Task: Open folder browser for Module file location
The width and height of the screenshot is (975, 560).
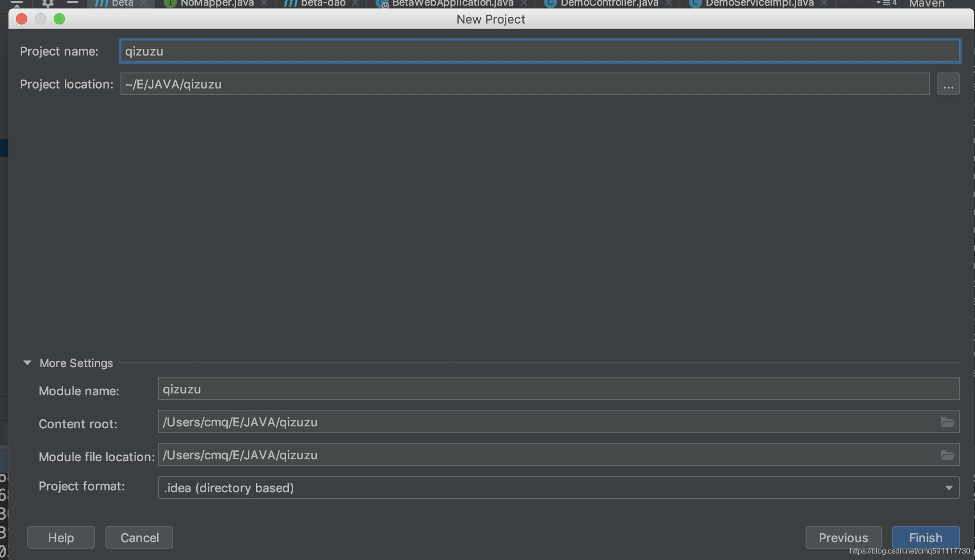Action: [x=947, y=455]
